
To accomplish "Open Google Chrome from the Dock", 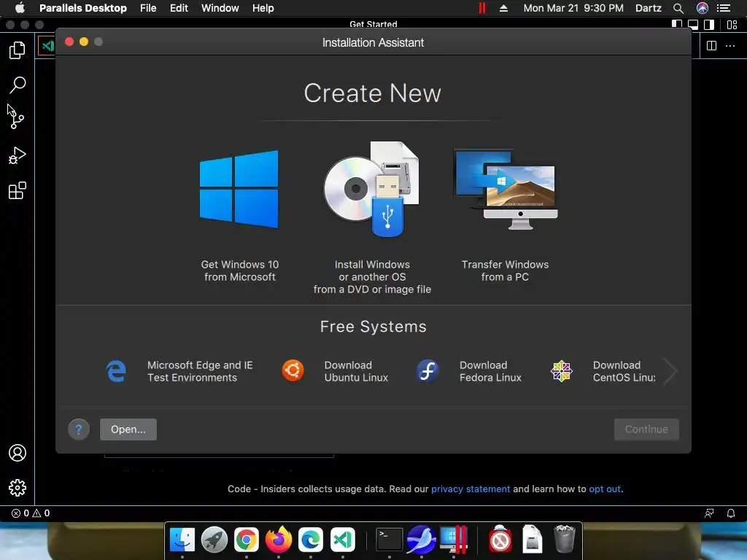I will (x=247, y=540).
